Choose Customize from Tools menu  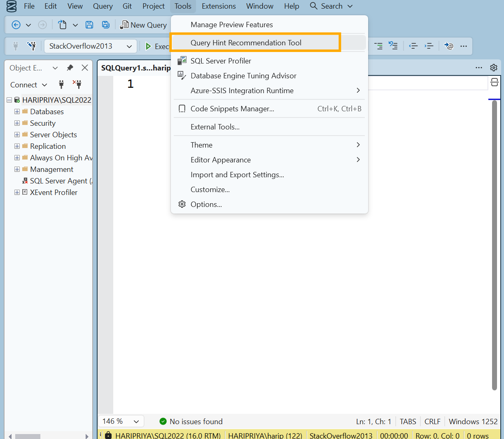(269, 190)
